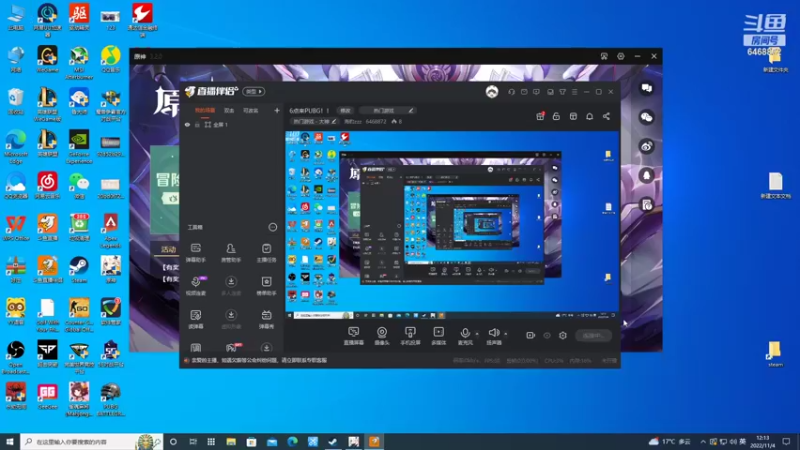Image resolution: width=800 pixels, height=450 pixels.
Task: Add a 直播屏幕 screen capture source
Action: (354, 336)
